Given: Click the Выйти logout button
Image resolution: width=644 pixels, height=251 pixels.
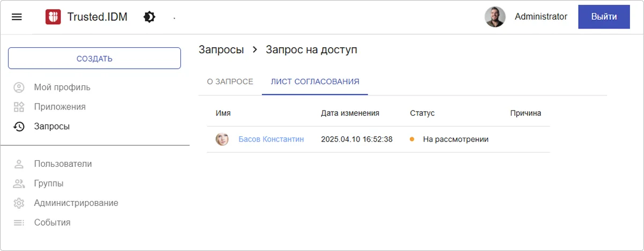Looking at the screenshot, I should [x=603, y=17].
